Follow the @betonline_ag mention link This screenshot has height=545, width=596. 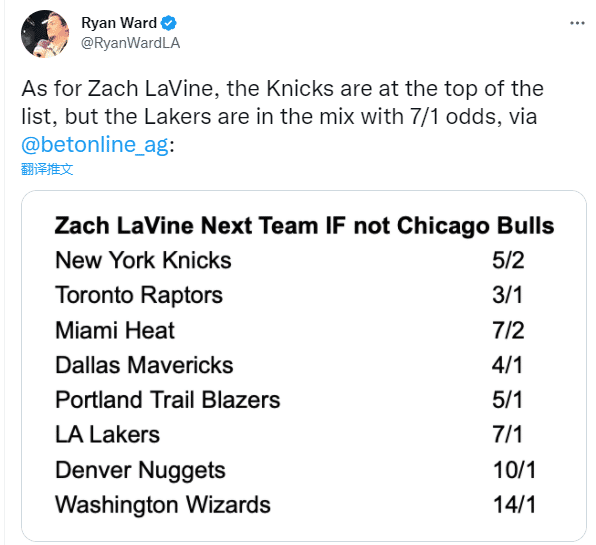click(x=95, y=145)
